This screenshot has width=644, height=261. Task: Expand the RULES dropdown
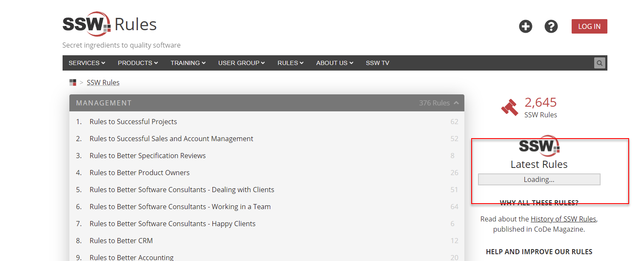click(290, 62)
